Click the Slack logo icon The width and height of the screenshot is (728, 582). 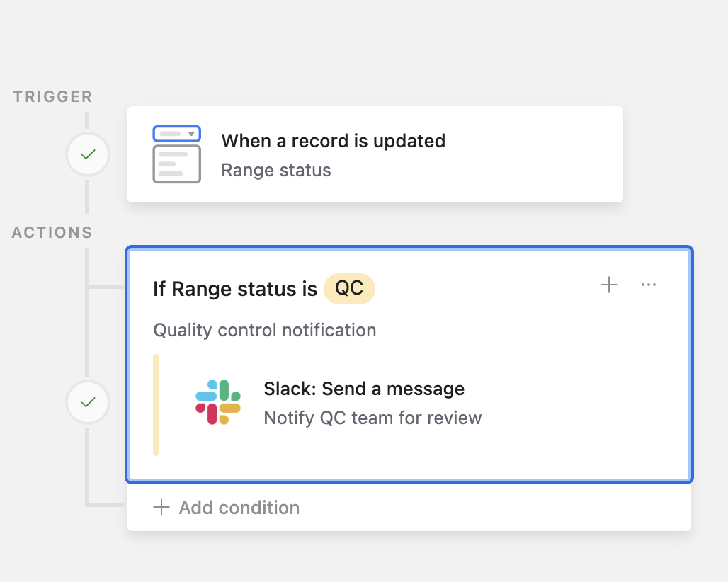point(218,402)
